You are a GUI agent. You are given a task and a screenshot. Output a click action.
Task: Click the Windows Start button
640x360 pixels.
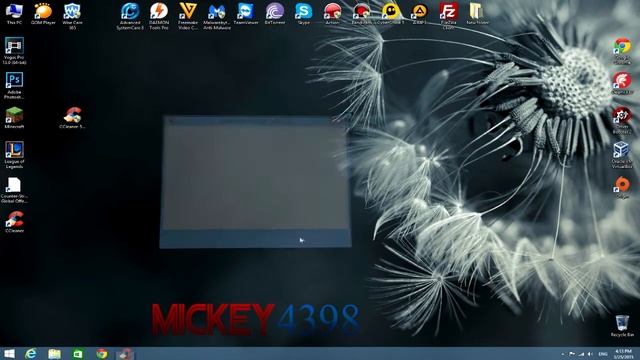point(9,353)
